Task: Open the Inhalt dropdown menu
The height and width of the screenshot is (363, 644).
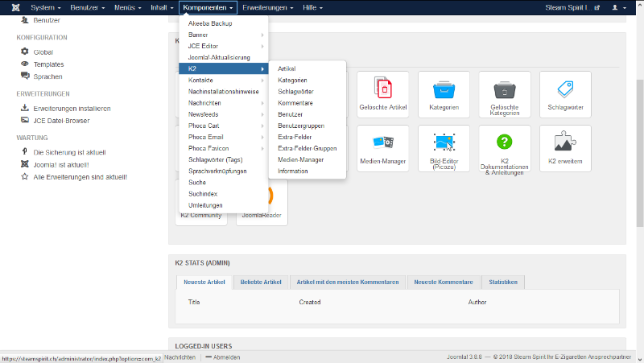Action: click(162, 7)
